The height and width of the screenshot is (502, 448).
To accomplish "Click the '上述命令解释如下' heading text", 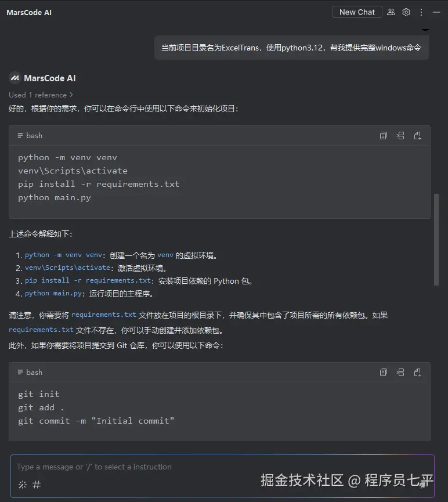I will [x=41, y=234].
